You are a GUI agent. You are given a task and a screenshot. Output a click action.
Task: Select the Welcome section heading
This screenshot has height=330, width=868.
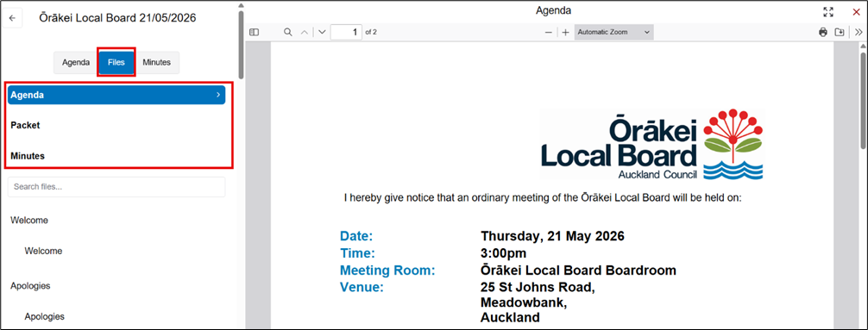tap(29, 220)
